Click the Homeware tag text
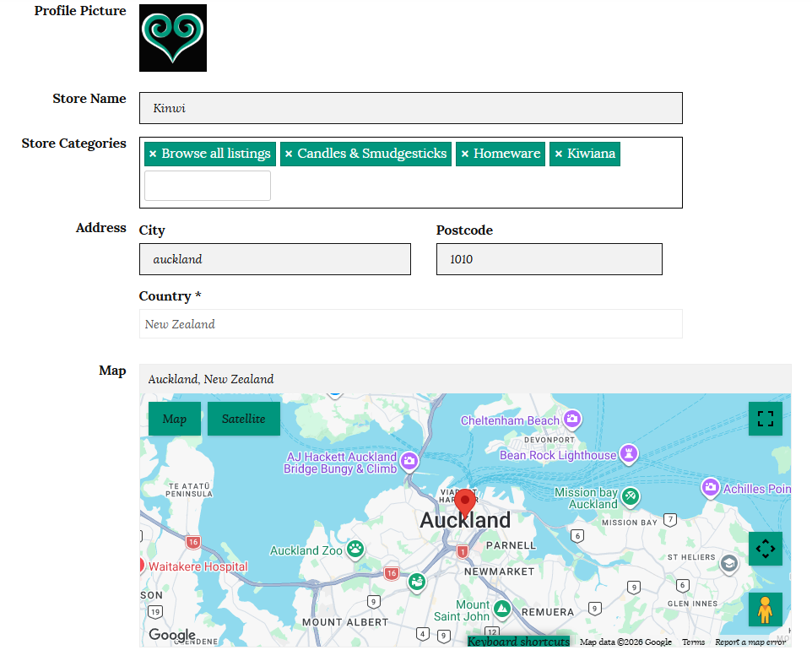Image resolution: width=812 pixels, height=650 pixels. pyautogui.click(x=507, y=154)
